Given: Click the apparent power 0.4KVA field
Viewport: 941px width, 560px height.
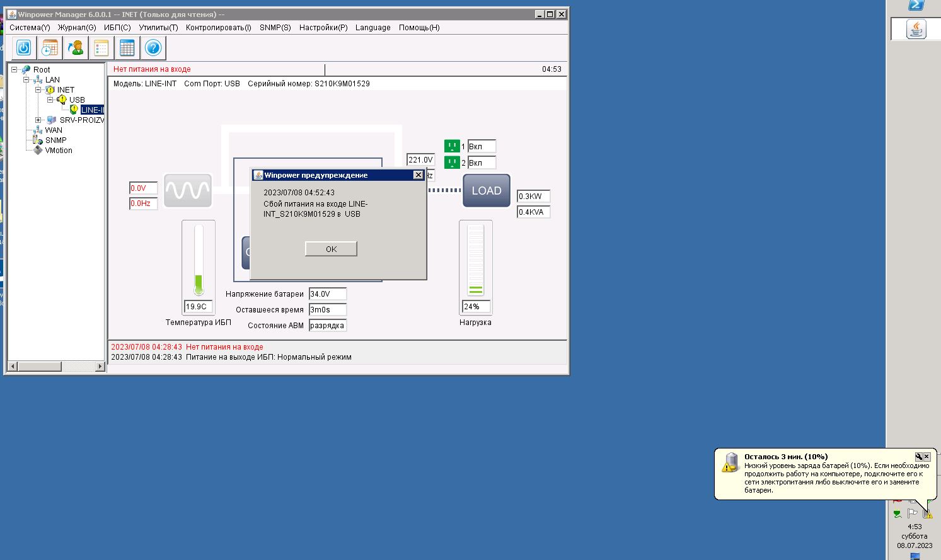Looking at the screenshot, I should click(x=534, y=212).
